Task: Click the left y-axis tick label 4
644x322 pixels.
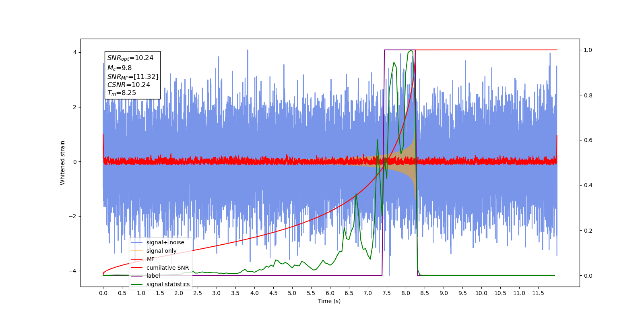Action: click(x=75, y=53)
